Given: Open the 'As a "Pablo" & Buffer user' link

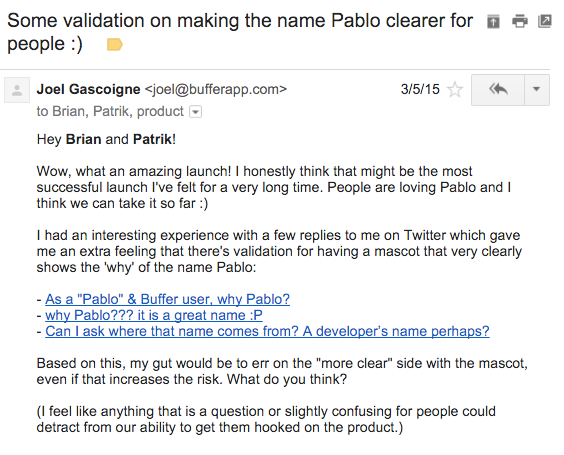Looking at the screenshot, I should click(167, 299).
